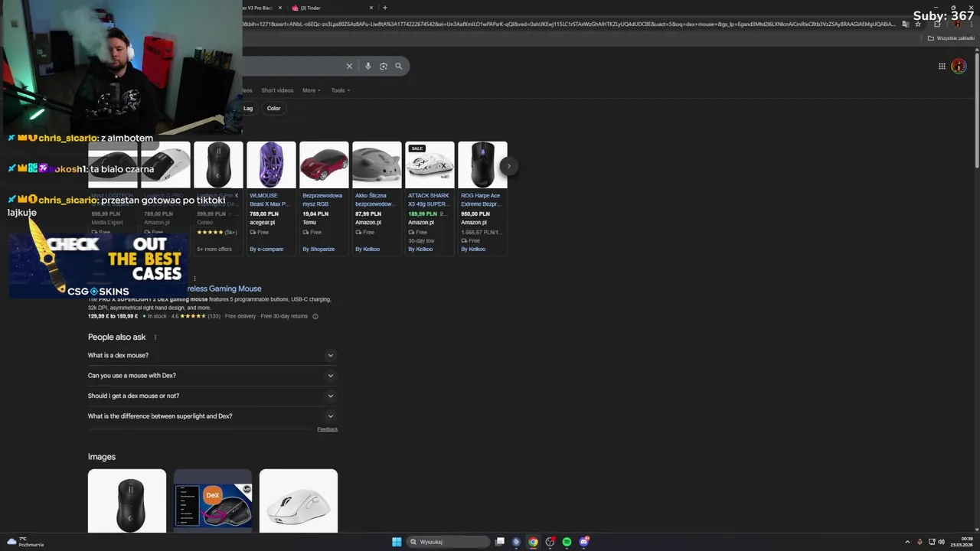Open the WLMOUSE Beast X Max product title
The image size is (980, 551).
coord(269,200)
